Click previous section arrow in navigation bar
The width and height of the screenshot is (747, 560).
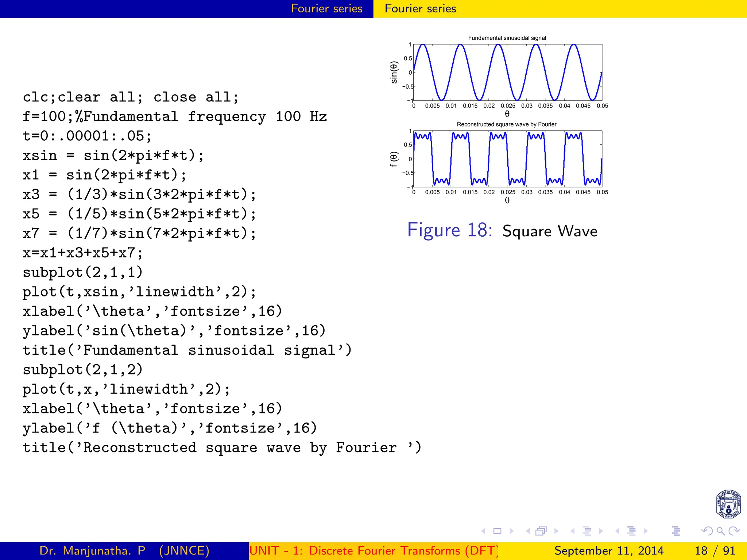[617, 531]
